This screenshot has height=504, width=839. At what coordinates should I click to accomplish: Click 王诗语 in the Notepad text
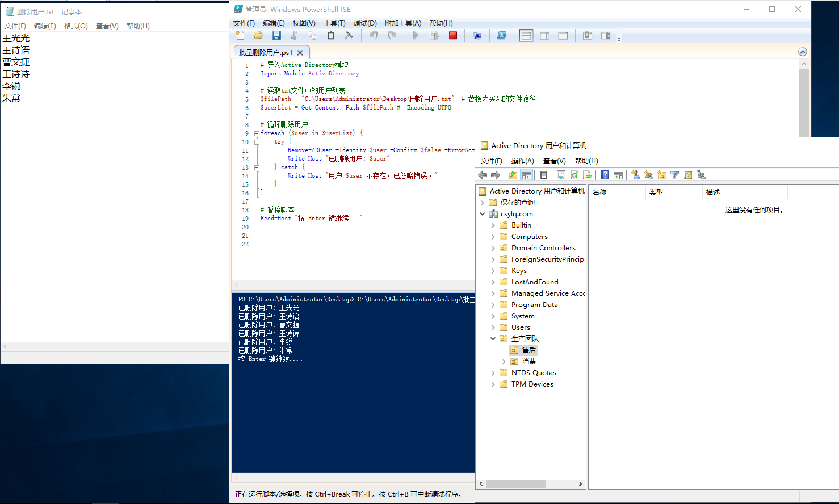point(16,51)
